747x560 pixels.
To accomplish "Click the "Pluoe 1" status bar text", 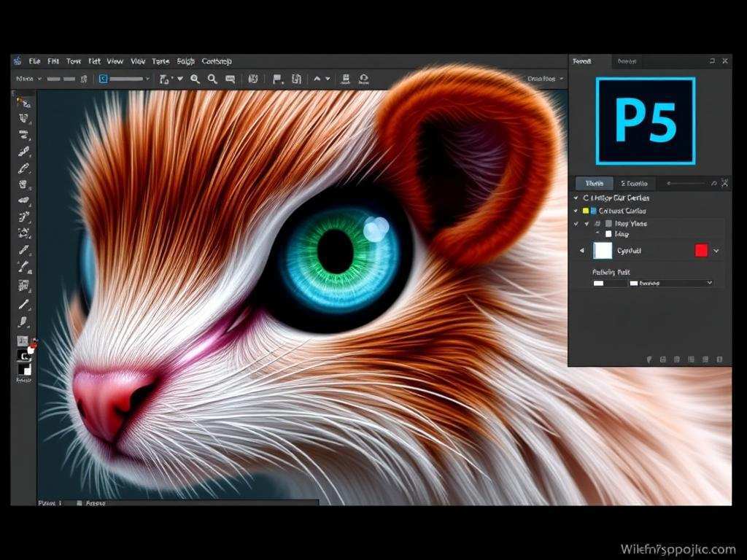I will click(x=50, y=503).
